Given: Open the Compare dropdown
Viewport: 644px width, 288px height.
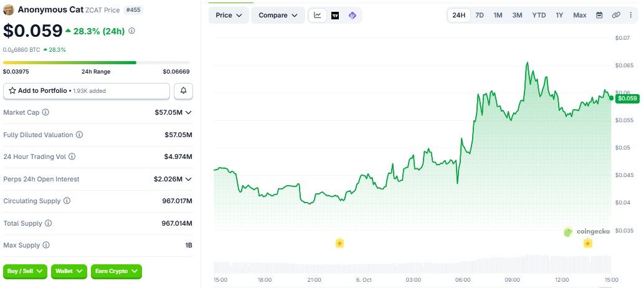Looking at the screenshot, I should pos(278,15).
